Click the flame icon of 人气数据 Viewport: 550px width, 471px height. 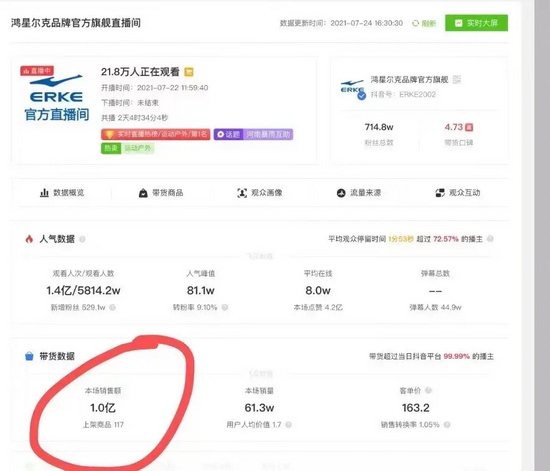(29, 239)
